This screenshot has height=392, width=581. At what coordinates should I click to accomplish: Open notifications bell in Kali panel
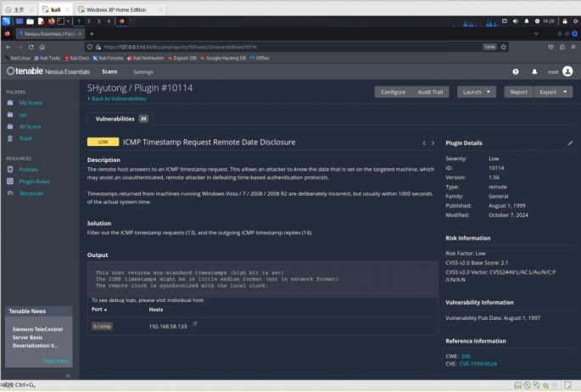coord(527,21)
